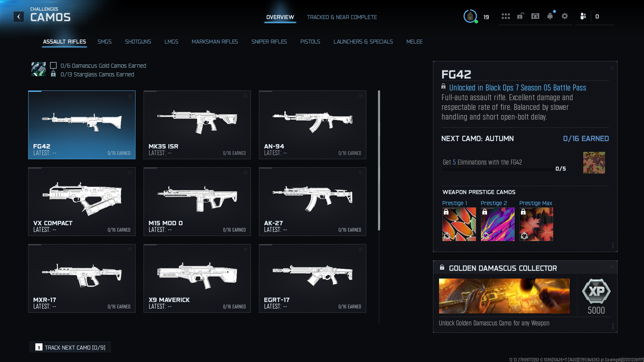Image resolution: width=644 pixels, height=362 pixels.
Task: Click the Starglass camos padlock icon
Action: point(53,74)
